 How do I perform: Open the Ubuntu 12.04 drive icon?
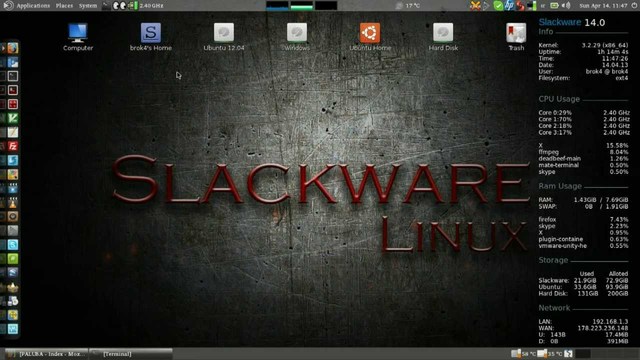(x=224, y=37)
